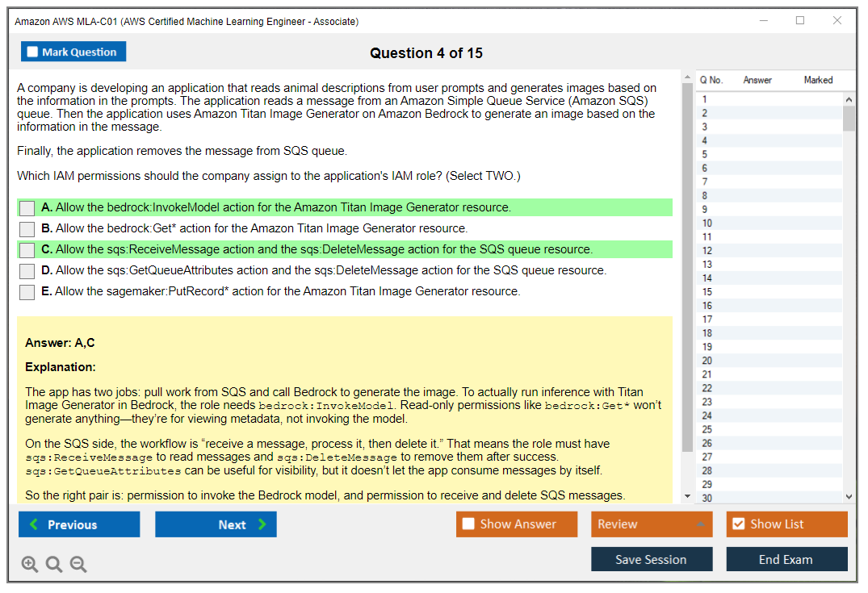Click the Marked column header
868x593 pixels.
(x=818, y=80)
